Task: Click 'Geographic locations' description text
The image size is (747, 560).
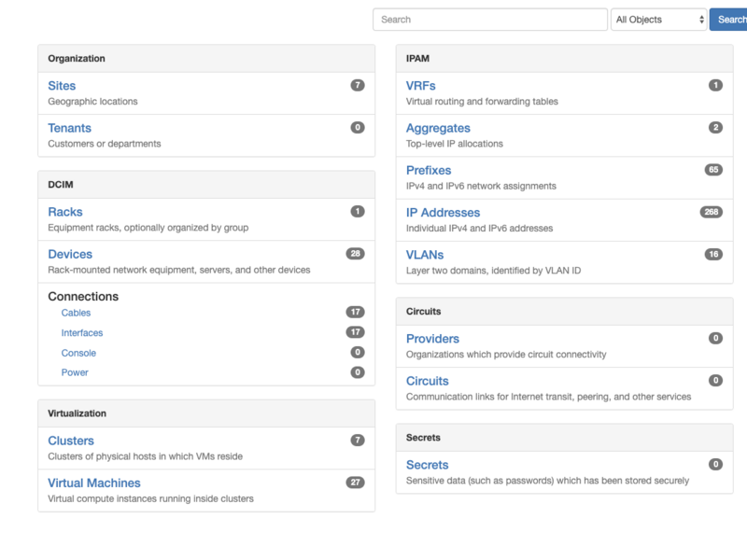Action: tap(92, 102)
